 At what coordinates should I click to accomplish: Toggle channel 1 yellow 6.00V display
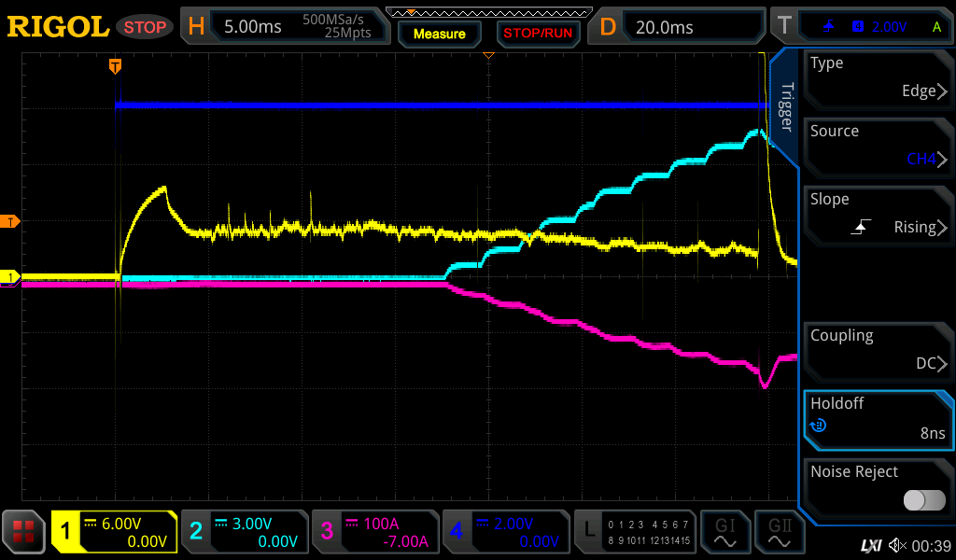point(114,531)
